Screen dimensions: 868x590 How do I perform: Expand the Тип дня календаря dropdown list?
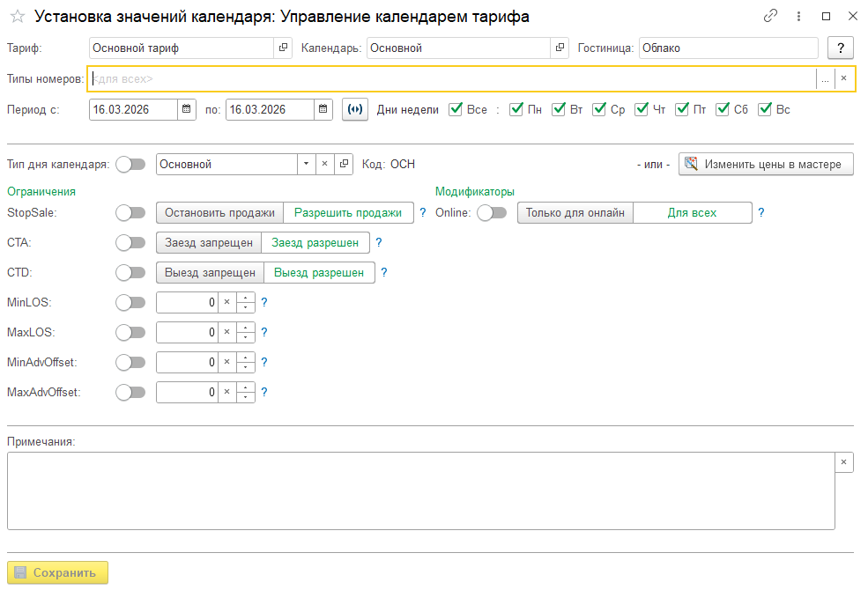306,164
